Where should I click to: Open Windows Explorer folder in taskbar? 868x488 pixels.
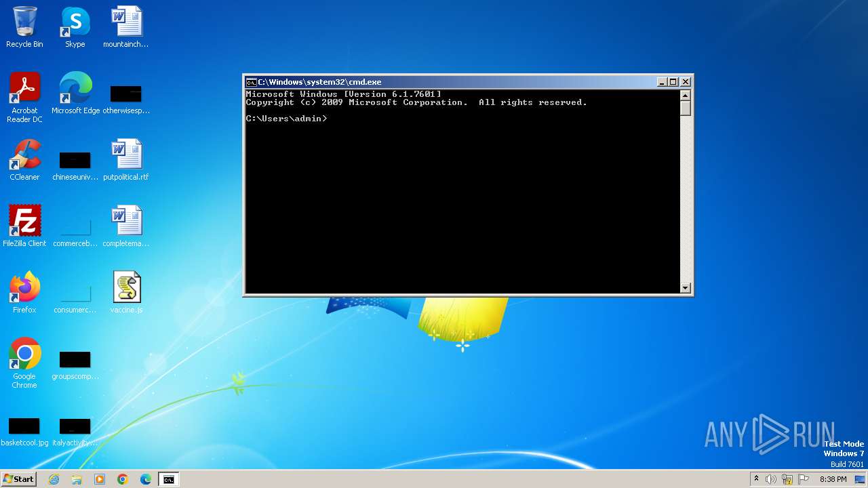pyautogui.click(x=77, y=479)
